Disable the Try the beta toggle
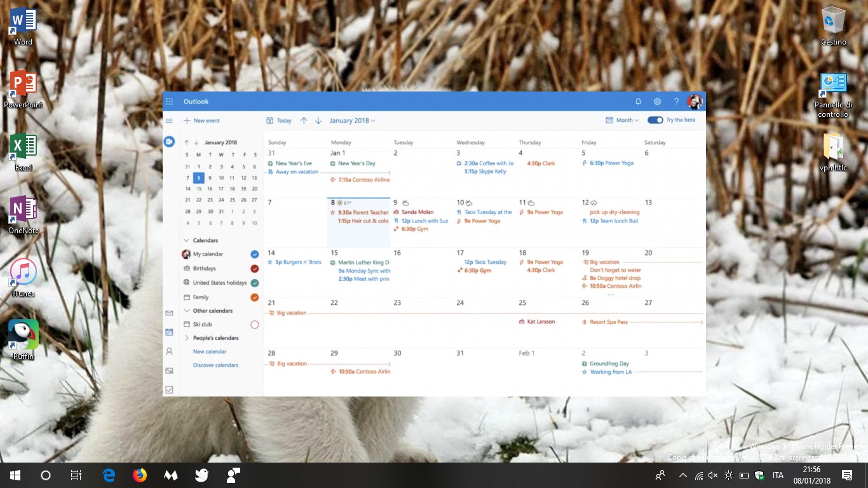 coord(654,119)
